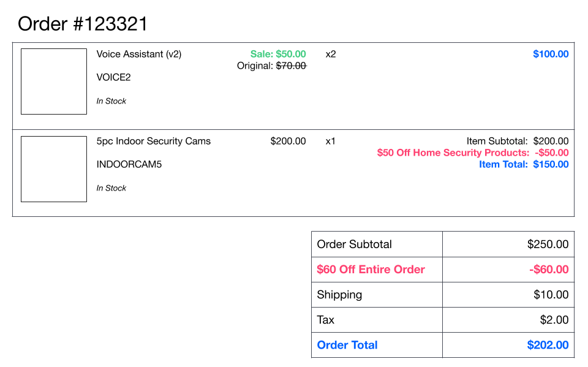Click the blue Item Total: $150.00

(x=524, y=164)
